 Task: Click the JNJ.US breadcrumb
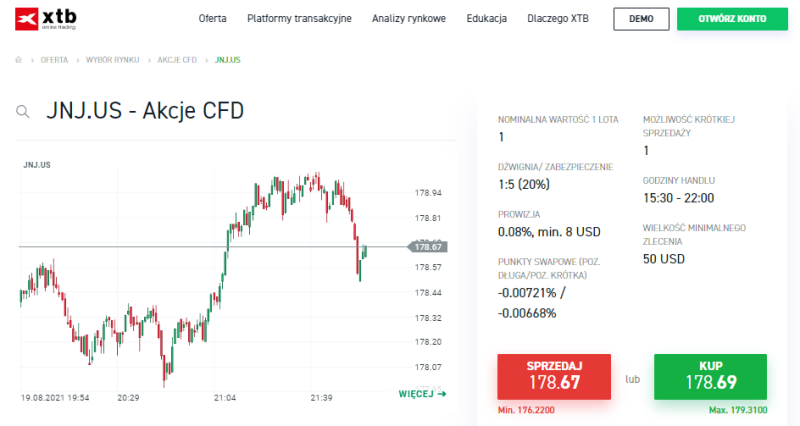pyautogui.click(x=228, y=60)
